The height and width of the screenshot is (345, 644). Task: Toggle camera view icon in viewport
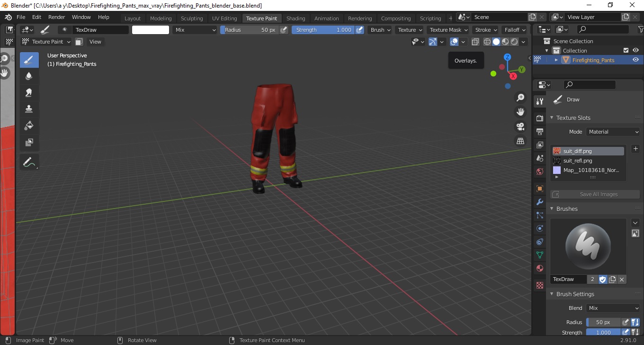[x=520, y=127]
